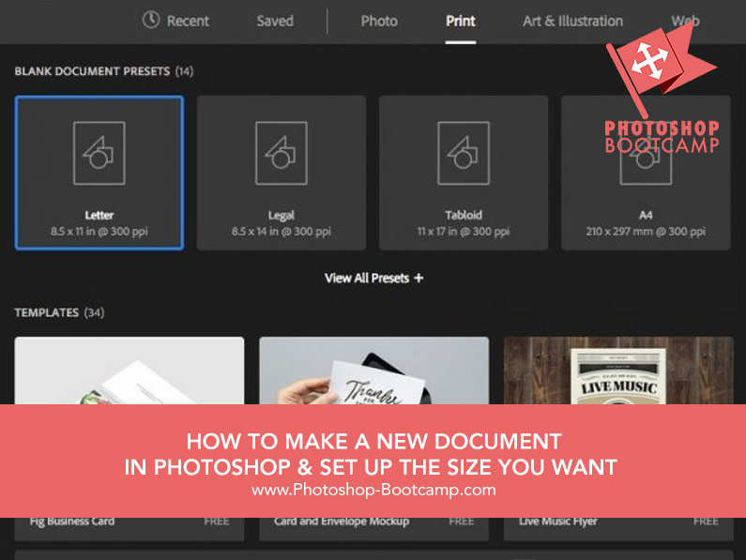Expand View All Presets

(x=373, y=278)
